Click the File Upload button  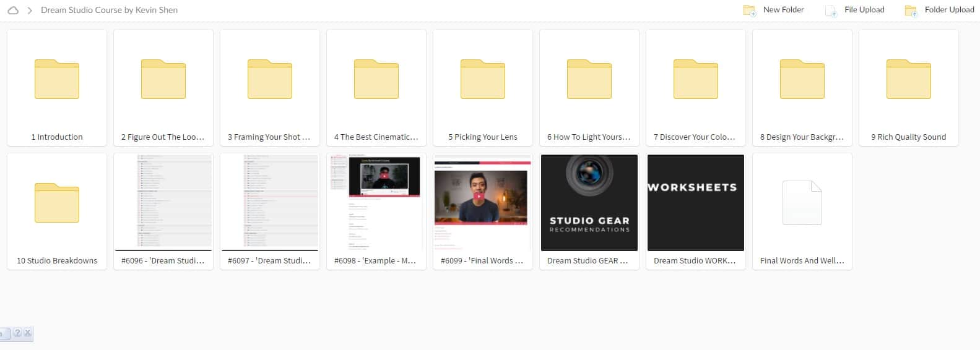point(855,10)
